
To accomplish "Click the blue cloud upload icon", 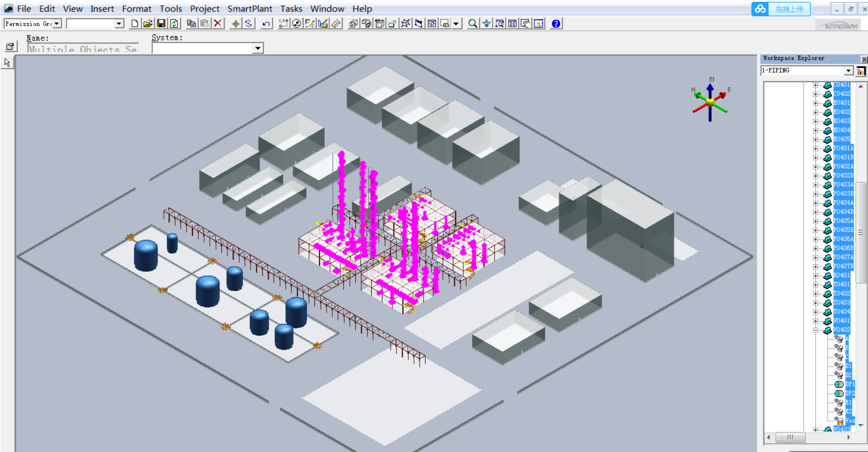I will pos(760,9).
